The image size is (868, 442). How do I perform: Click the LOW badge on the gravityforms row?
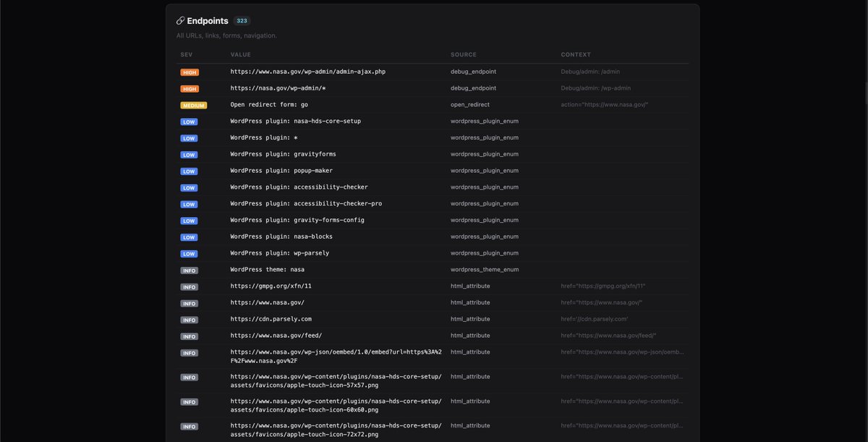189,155
